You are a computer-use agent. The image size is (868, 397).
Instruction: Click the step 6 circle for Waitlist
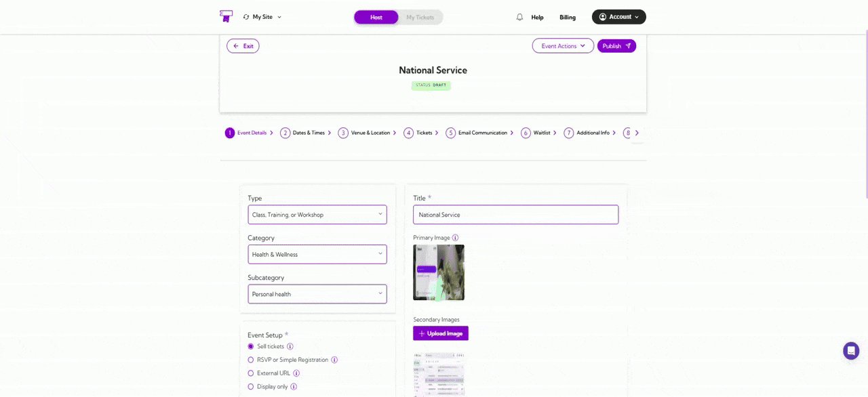[526, 133]
